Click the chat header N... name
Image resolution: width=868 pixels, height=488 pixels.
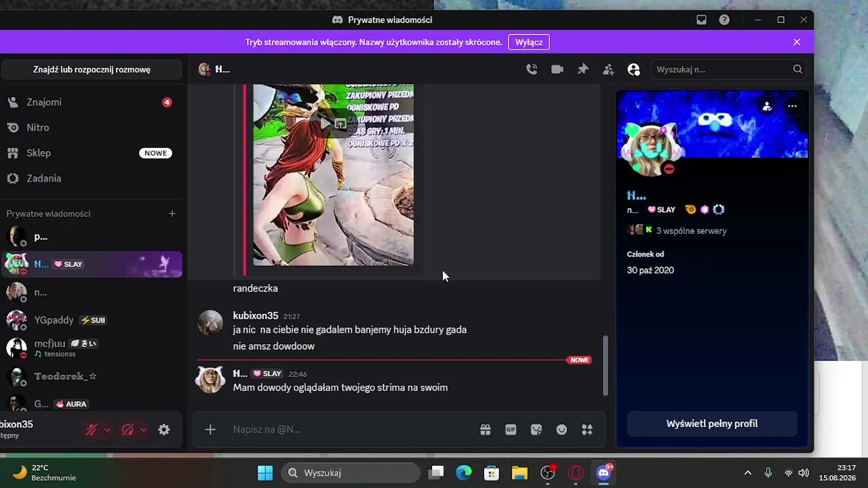[x=222, y=69]
